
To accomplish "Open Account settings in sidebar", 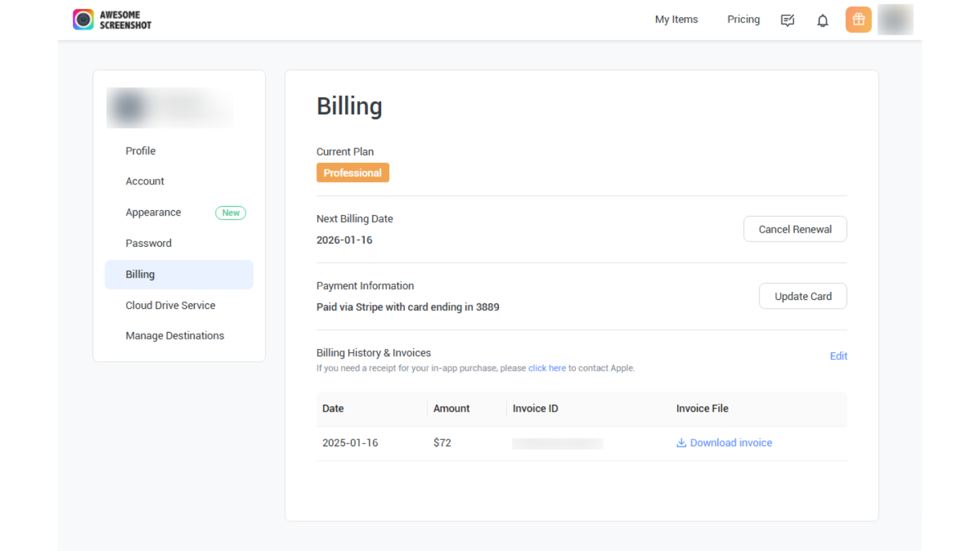I will coord(145,182).
